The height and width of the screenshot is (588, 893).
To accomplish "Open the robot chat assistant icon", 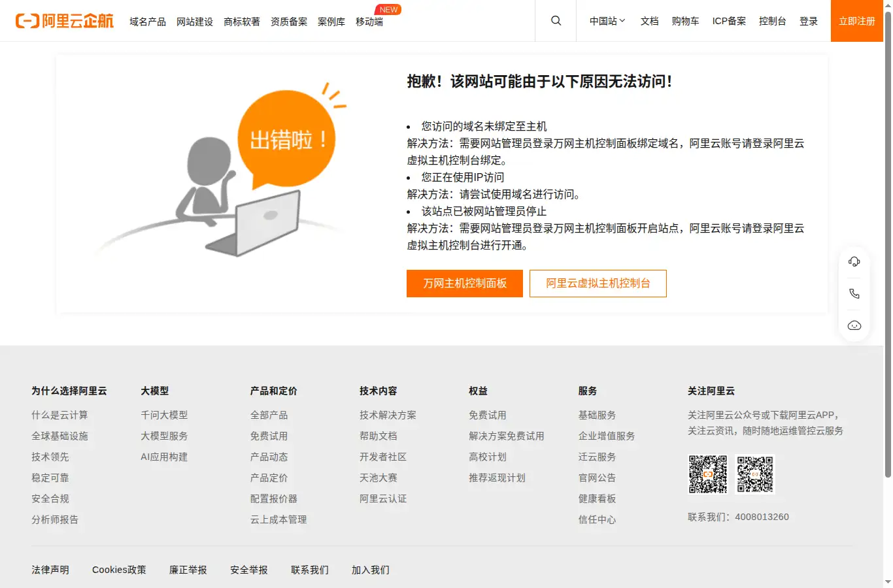I will (854, 325).
